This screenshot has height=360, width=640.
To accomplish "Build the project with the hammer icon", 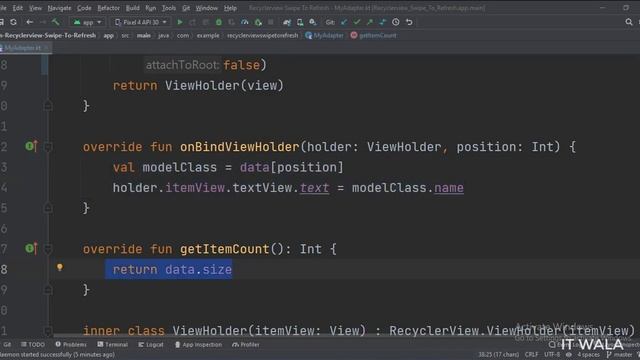I will pos(56,22).
